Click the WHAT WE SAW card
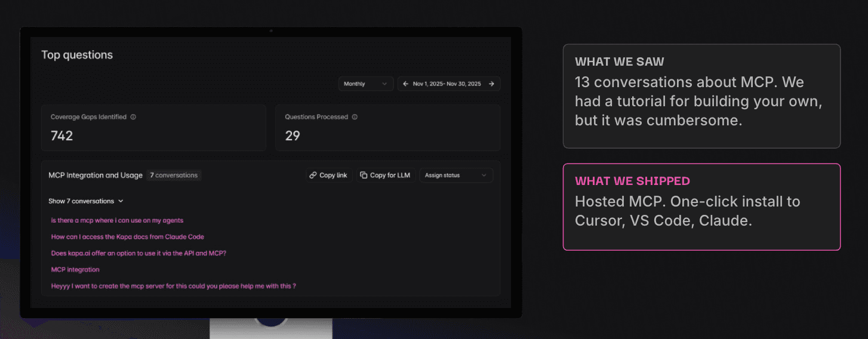868x339 pixels. [x=701, y=96]
